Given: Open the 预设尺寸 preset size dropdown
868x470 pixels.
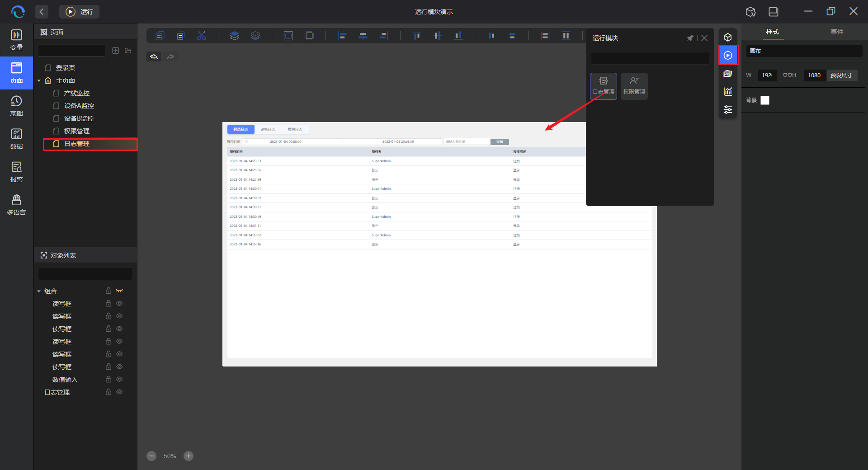Looking at the screenshot, I should (841, 75).
